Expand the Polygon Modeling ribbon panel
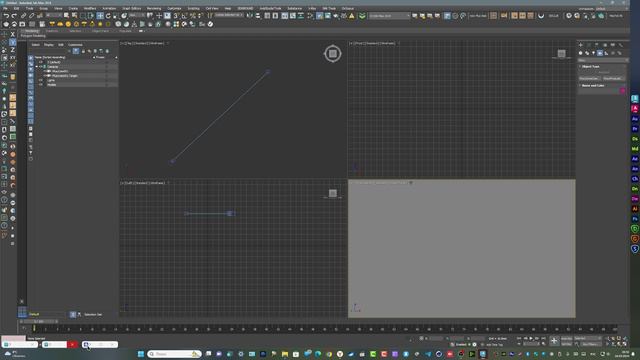Image resolution: width=640 pixels, height=360 pixels. click(x=33, y=36)
